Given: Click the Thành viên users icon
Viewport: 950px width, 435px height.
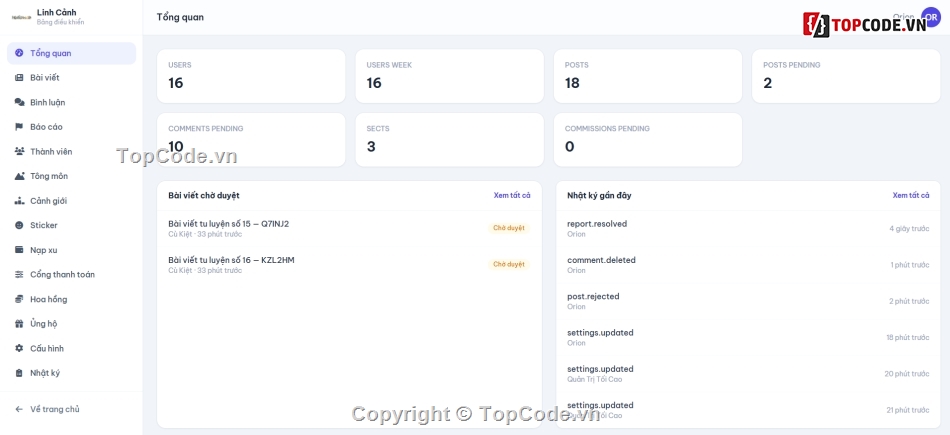Looking at the screenshot, I should click(19, 151).
